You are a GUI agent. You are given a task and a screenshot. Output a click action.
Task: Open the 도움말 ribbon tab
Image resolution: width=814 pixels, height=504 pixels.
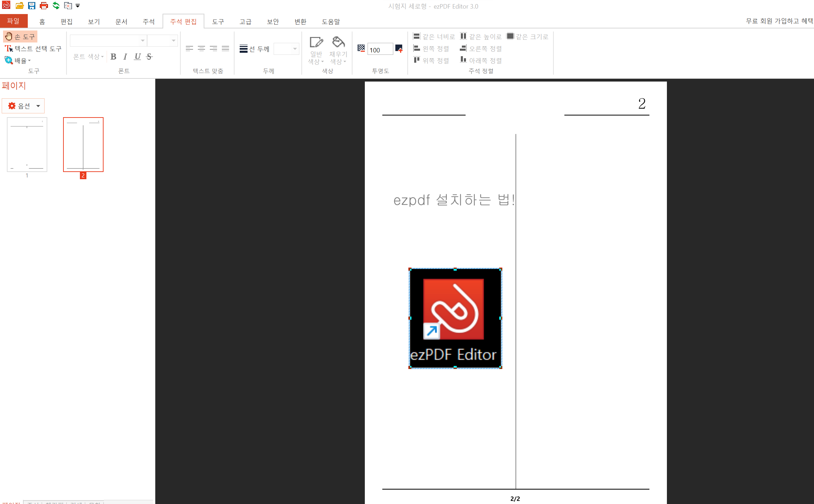[x=331, y=22]
